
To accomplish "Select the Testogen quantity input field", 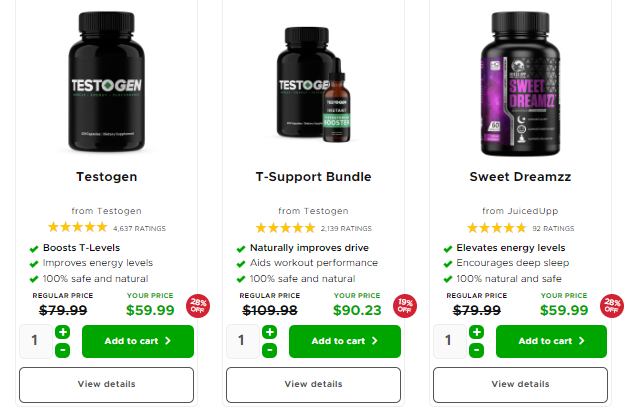I will [x=36, y=341].
